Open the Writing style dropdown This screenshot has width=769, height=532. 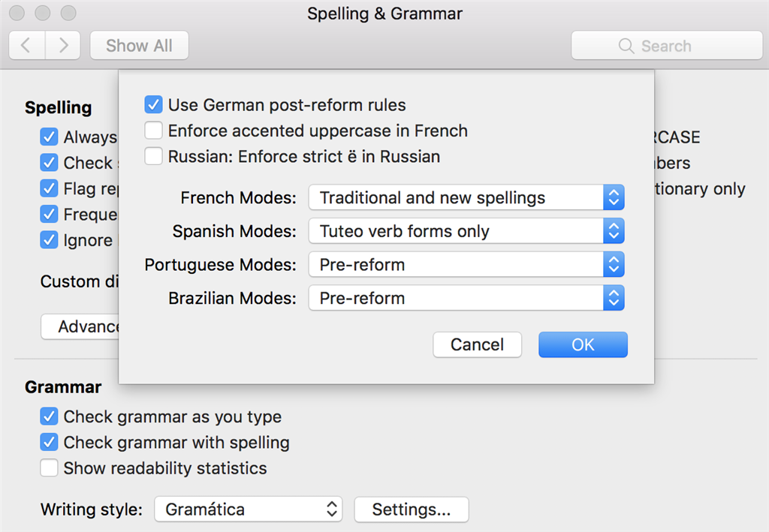pos(248,510)
